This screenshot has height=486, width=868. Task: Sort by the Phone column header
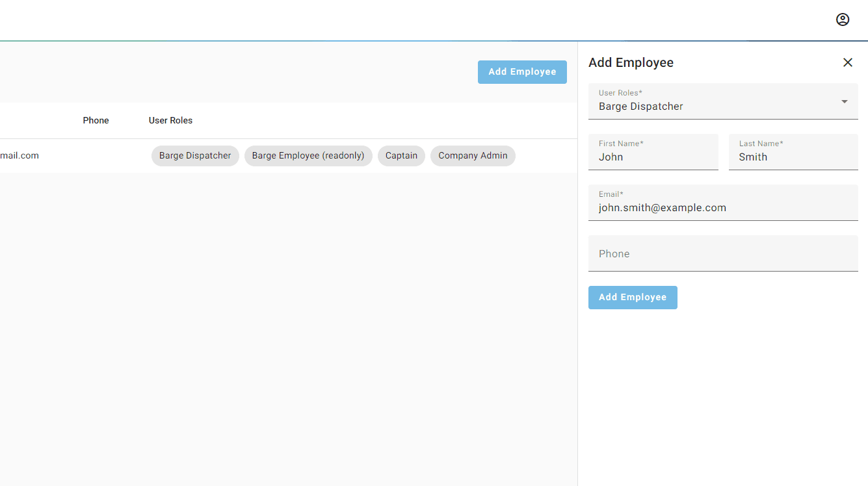click(96, 121)
